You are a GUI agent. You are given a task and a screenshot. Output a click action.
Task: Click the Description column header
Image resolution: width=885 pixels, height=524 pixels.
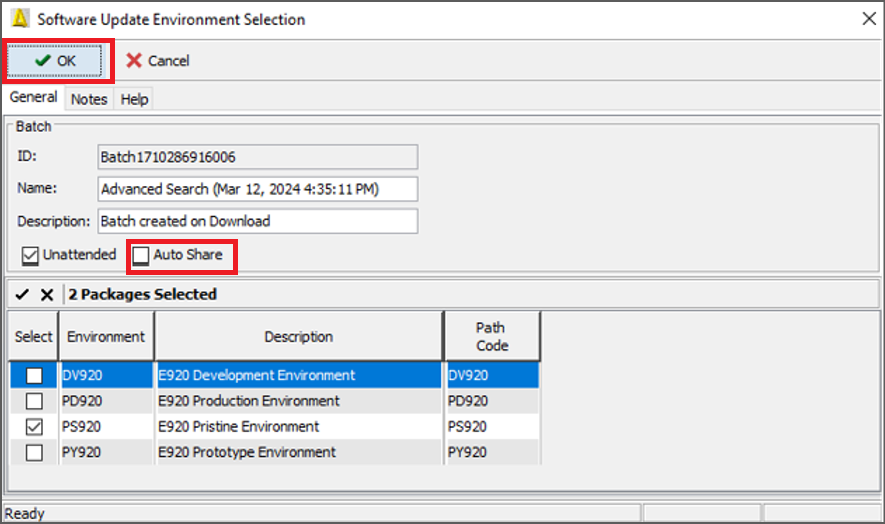point(299,337)
